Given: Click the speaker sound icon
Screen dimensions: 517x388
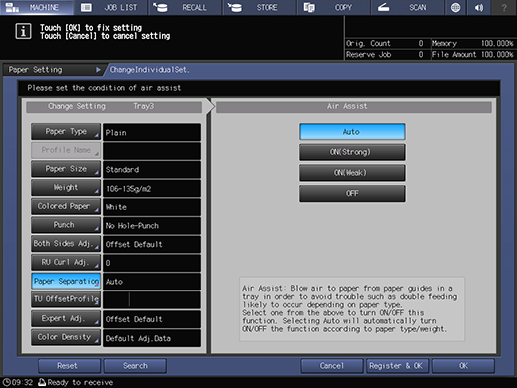Looking at the screenshot, I should pyautogui.click(x=479, y=7).
